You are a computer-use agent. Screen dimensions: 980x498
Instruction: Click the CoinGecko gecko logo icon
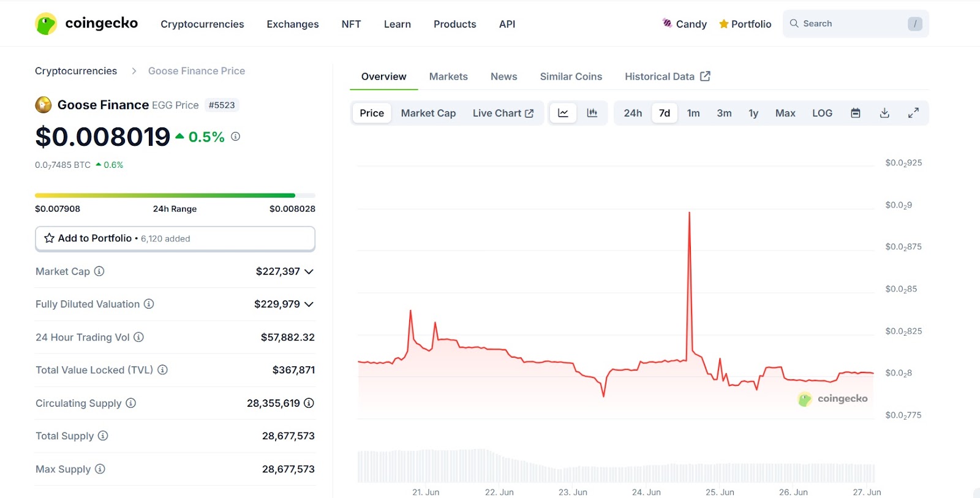tap(46, 24)
